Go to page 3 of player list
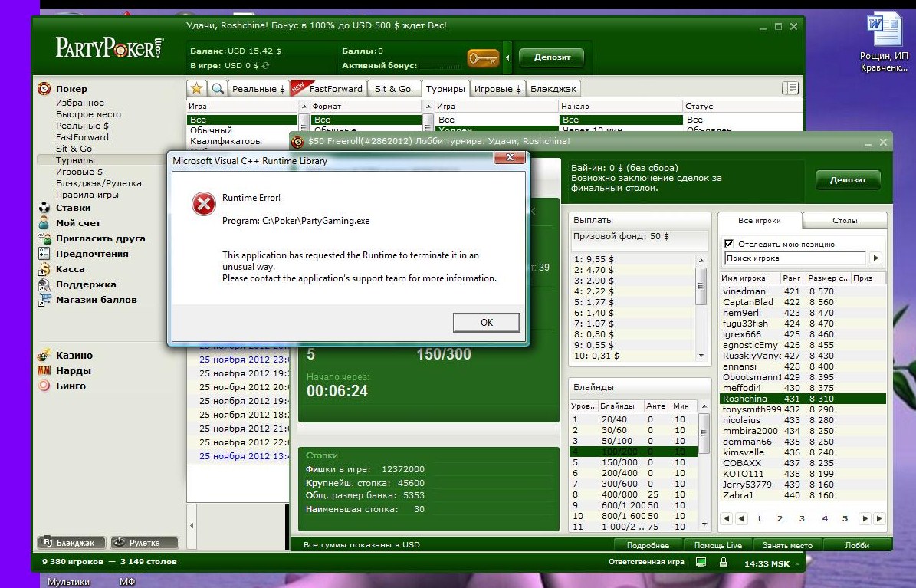Image resolution: width=916 pixels, height=588 pixels. 802,518
